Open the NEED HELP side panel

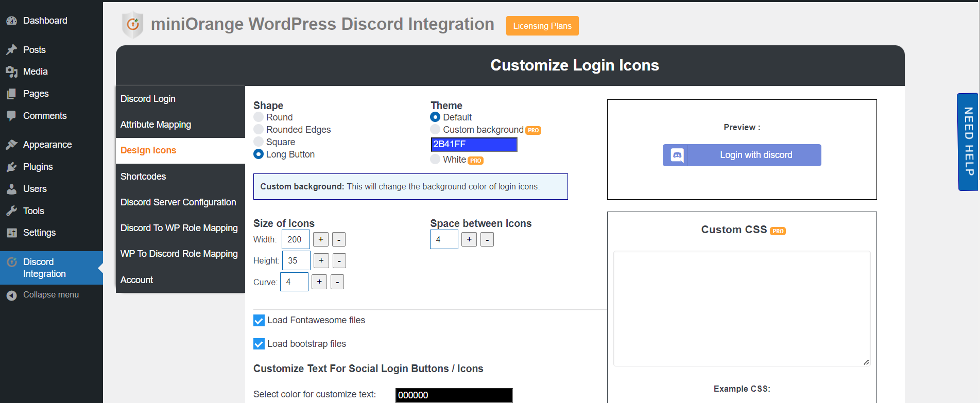coord(968,142)
